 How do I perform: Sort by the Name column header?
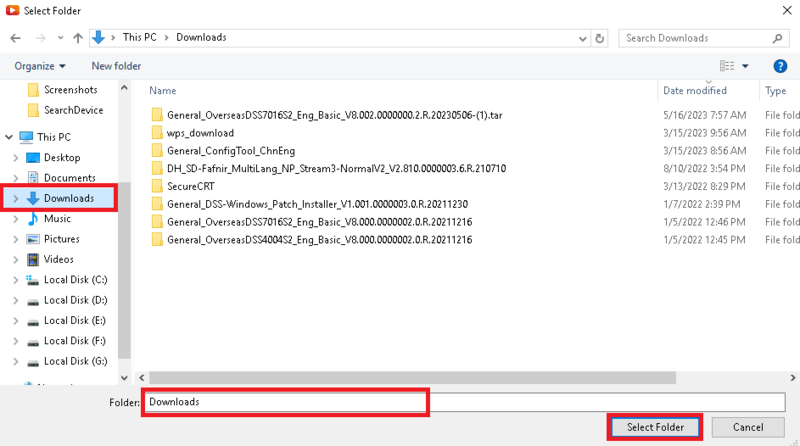(163, 91)
